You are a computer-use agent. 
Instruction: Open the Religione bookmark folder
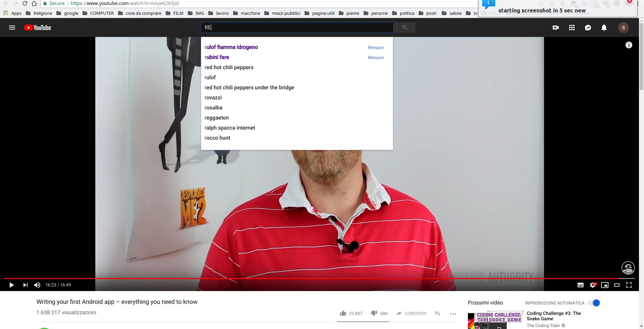pyautogui.click(x=39, y=13)
